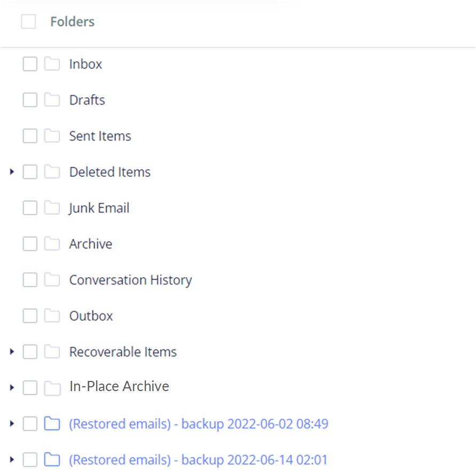Click the Archive folder icon
Screen dimensions: 476x476
click(x=52, y=244)
